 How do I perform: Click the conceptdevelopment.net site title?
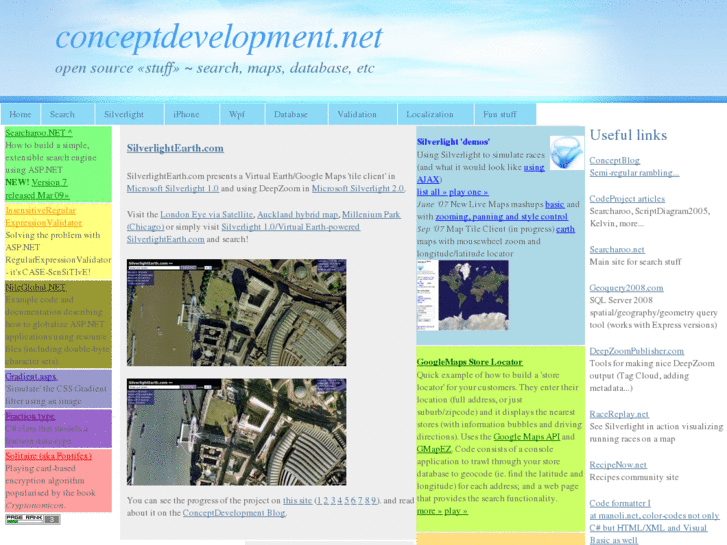(x=219, y=37)
